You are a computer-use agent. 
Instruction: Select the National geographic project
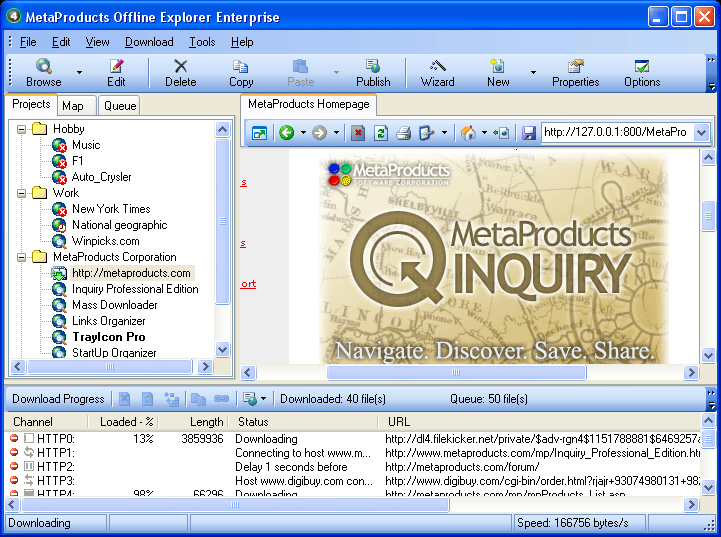pyautogui.click(x=120, y=225)
